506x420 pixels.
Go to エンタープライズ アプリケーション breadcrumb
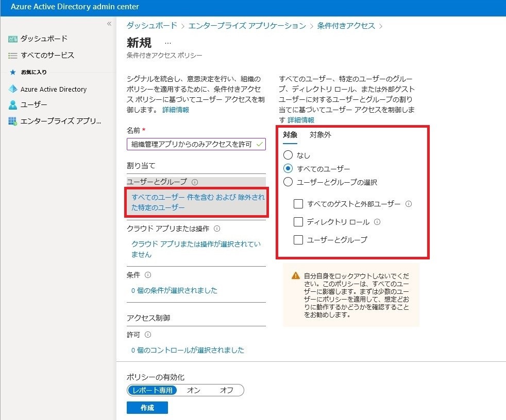(x=247, y=25)
